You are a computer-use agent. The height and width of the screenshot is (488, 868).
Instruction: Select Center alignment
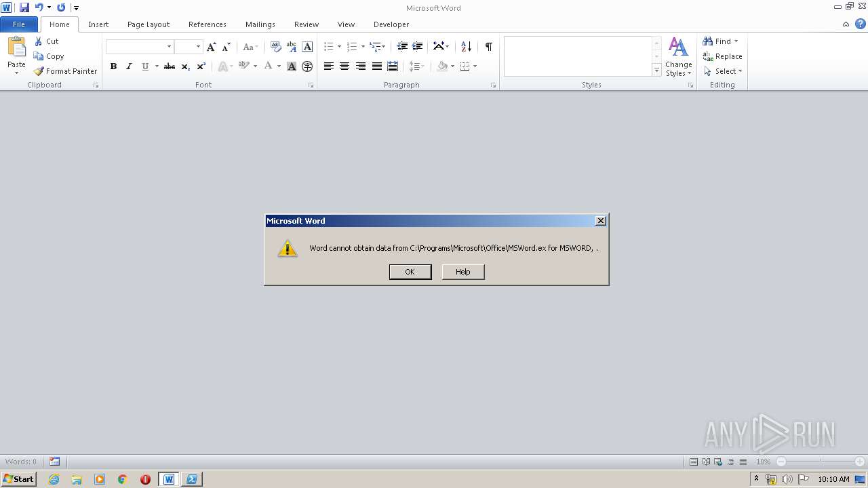point(344,66)
